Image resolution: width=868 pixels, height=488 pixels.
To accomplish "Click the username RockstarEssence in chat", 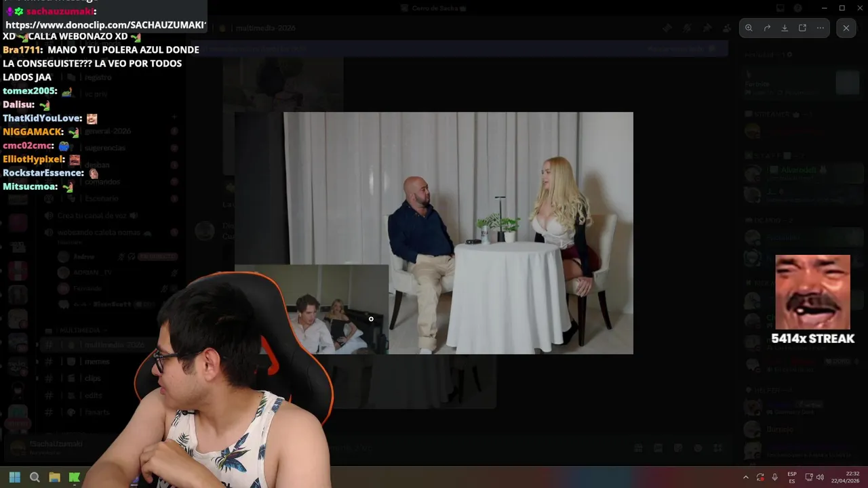I will point(43,173).
